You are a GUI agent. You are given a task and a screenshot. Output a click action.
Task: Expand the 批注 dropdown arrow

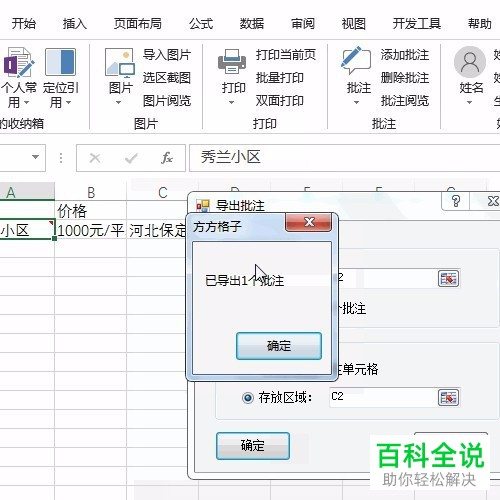356,102
